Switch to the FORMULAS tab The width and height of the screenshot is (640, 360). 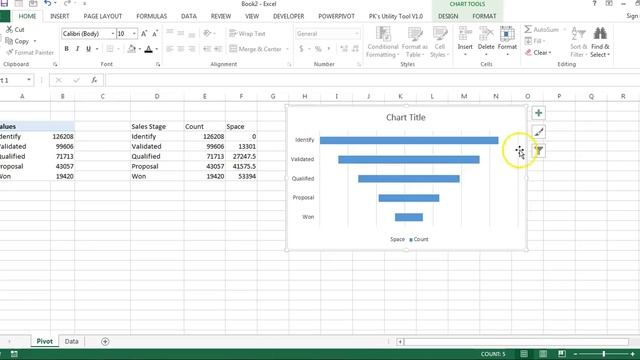pos(151,16)
